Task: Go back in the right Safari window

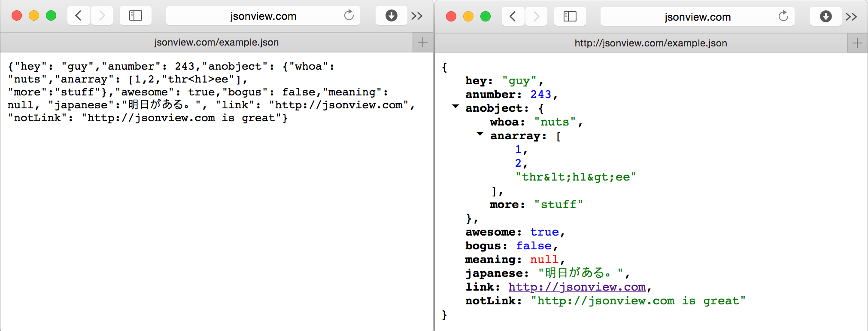Action: pos(513,17)
